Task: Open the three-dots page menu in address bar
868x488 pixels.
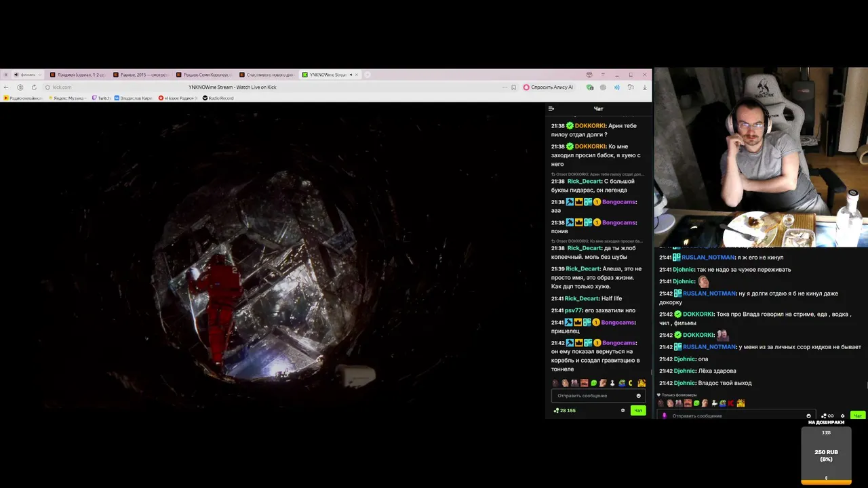Action: [505, 87]
